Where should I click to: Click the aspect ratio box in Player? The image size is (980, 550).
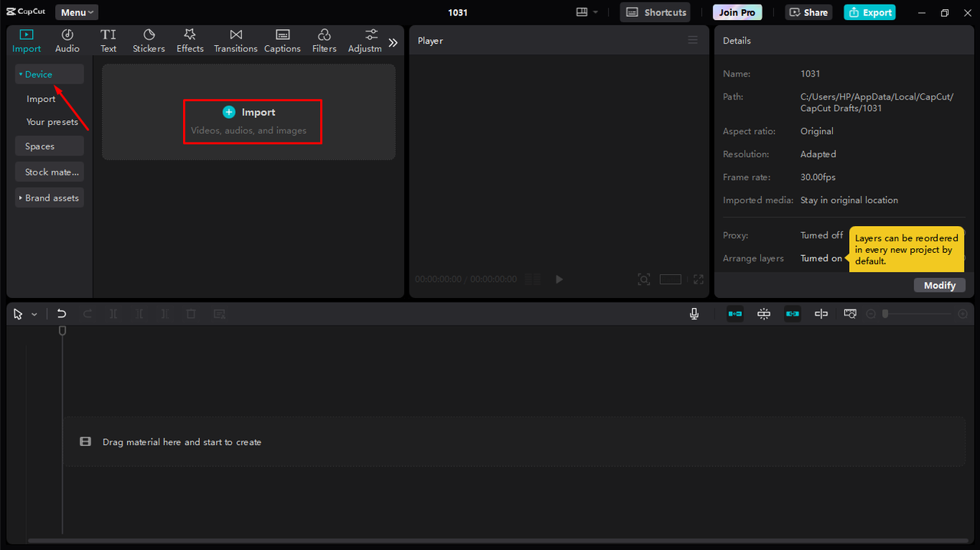pyautogui.click(x=670, y=280)
